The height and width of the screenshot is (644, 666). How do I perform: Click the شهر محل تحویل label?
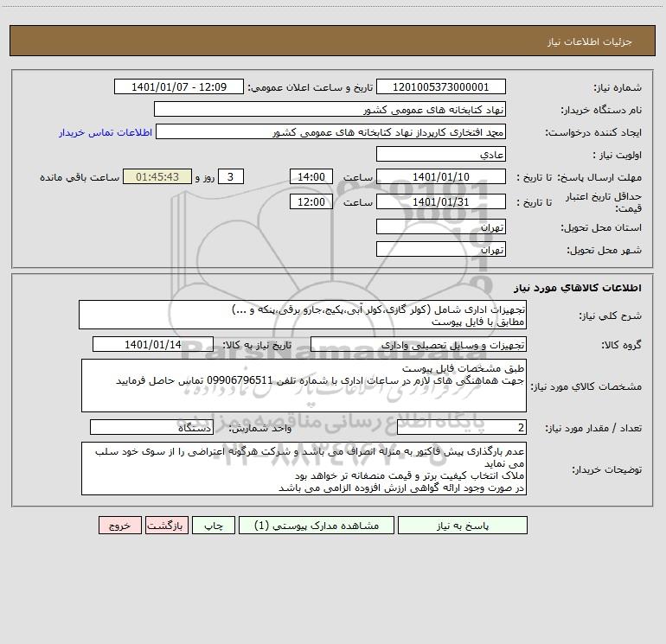point(604,251)
